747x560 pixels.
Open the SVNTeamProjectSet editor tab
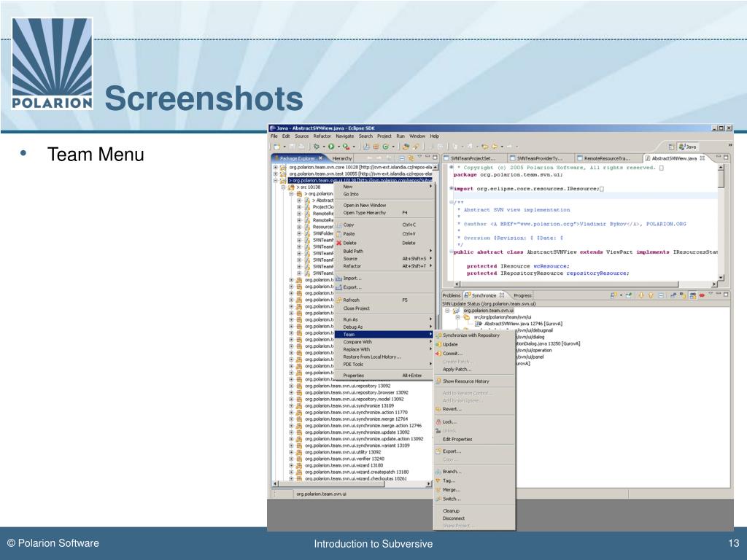473,158
